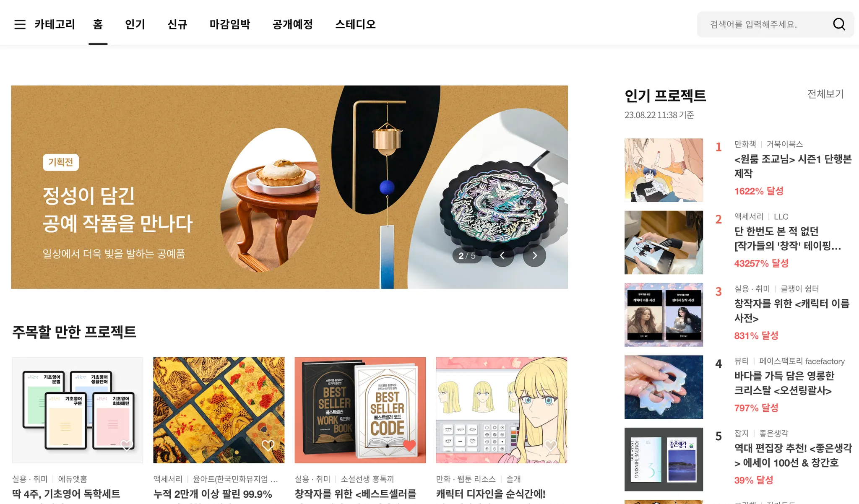Open the 스테디오 menu item
The width and height of the screenshot is (859, 504).
[x=355, y=24]
